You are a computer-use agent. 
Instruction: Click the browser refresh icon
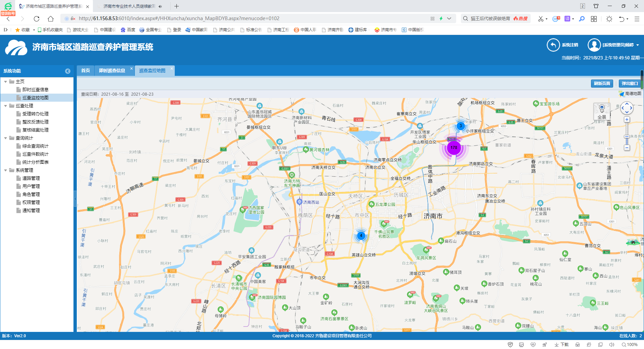(37, 19)
